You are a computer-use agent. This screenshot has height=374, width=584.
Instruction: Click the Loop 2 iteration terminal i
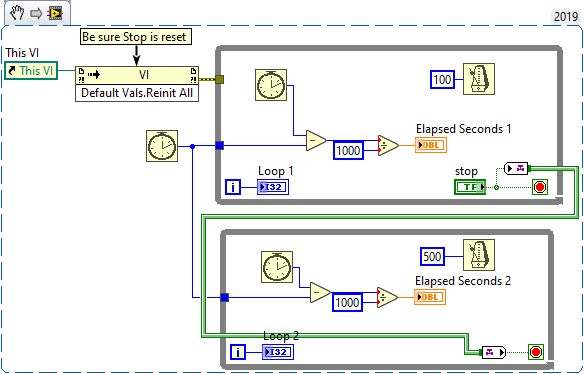[238, 352]
